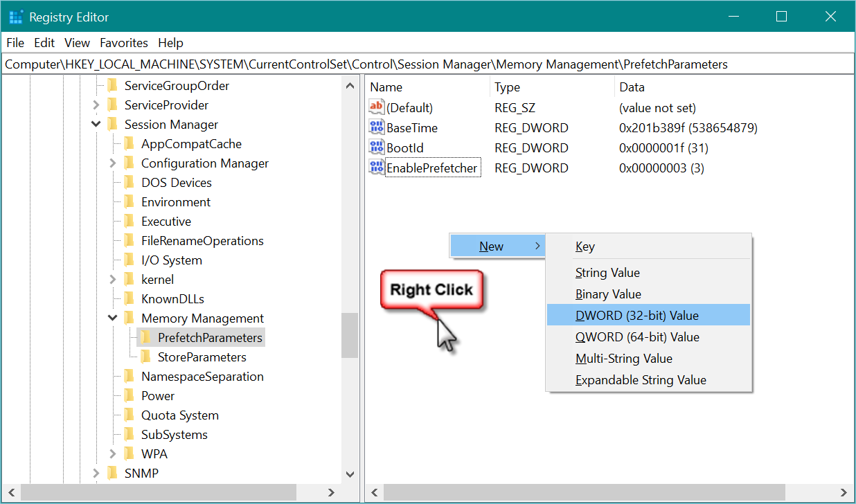Click the SNMP folder icon
Screen dimensions: 856x504
tap(112, 474)
